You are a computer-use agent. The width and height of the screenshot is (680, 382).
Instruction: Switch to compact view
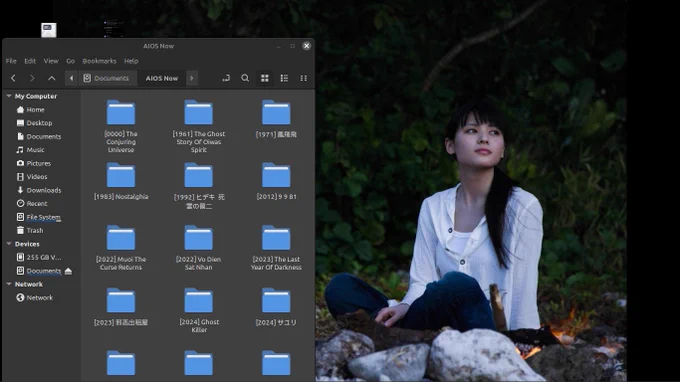click(304, 78)
